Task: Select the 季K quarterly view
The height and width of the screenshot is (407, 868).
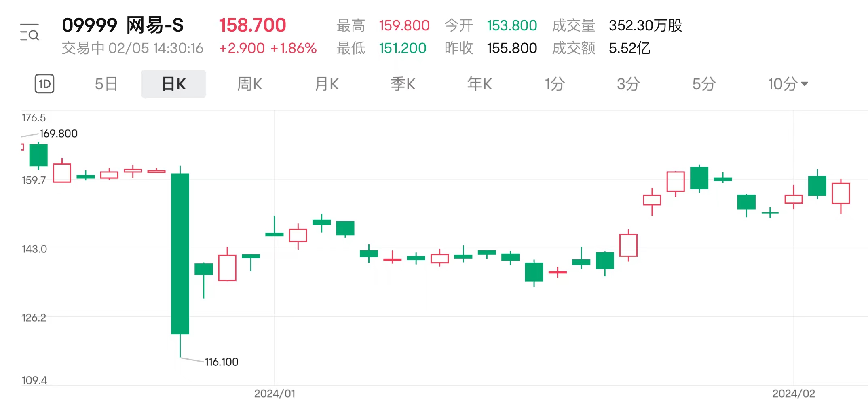Action: [x=402, y=84]
